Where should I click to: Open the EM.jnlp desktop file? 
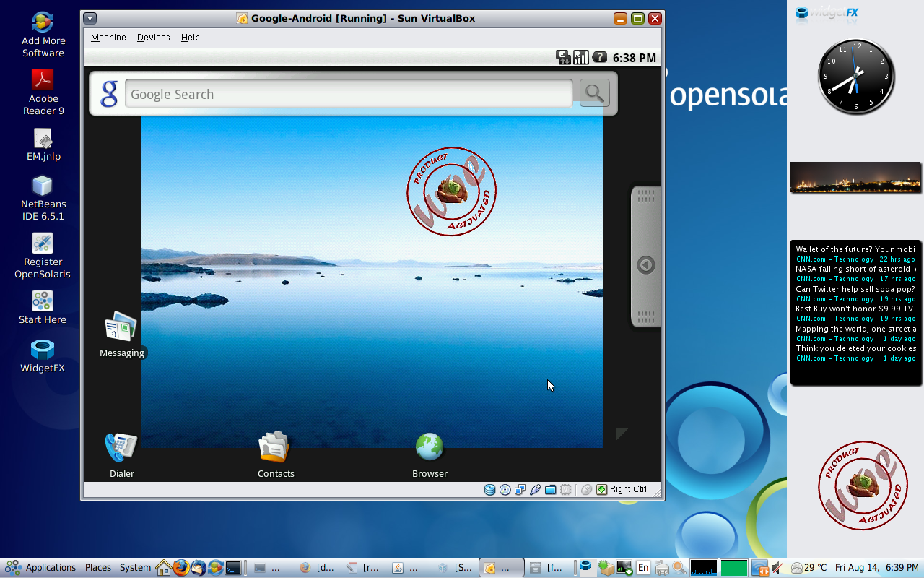(43, 144)
